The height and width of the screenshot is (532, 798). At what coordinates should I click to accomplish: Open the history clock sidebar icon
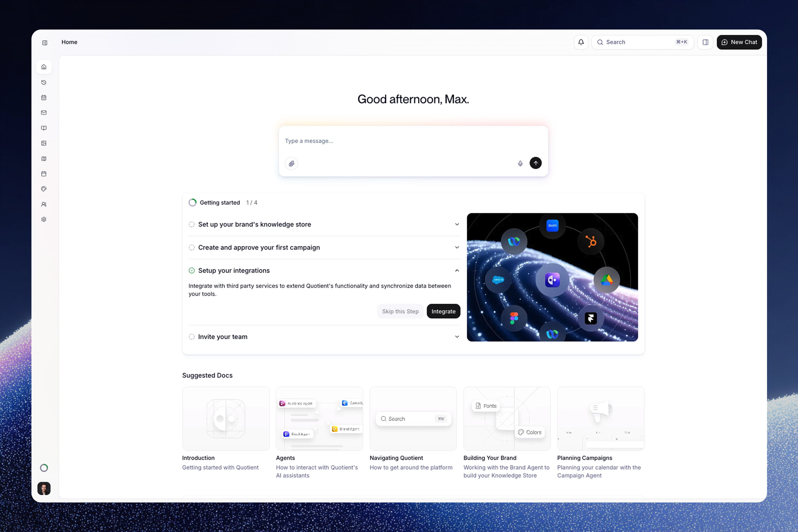coord(44,82)
